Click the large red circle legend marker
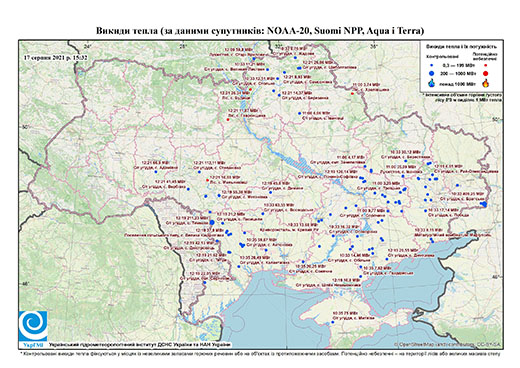Viewport: 520px width, 368px height. click(486, 73)
